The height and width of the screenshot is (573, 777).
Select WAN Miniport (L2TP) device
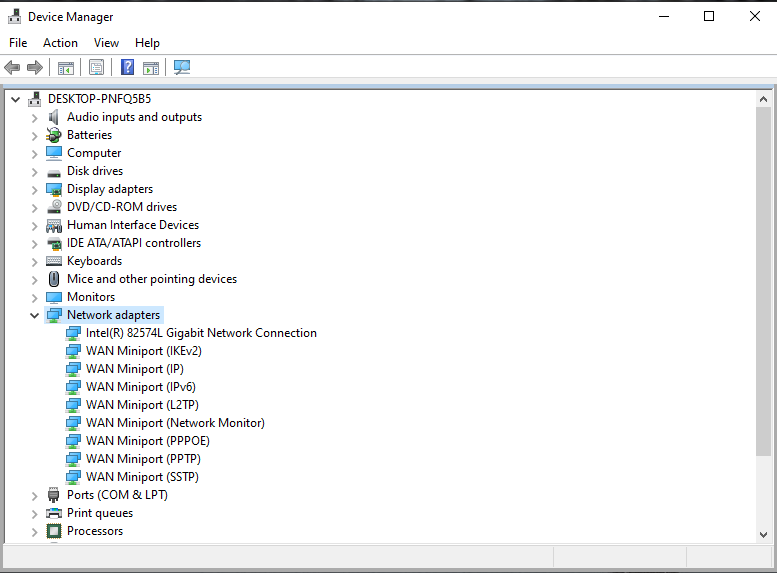(x=142, y=405)
